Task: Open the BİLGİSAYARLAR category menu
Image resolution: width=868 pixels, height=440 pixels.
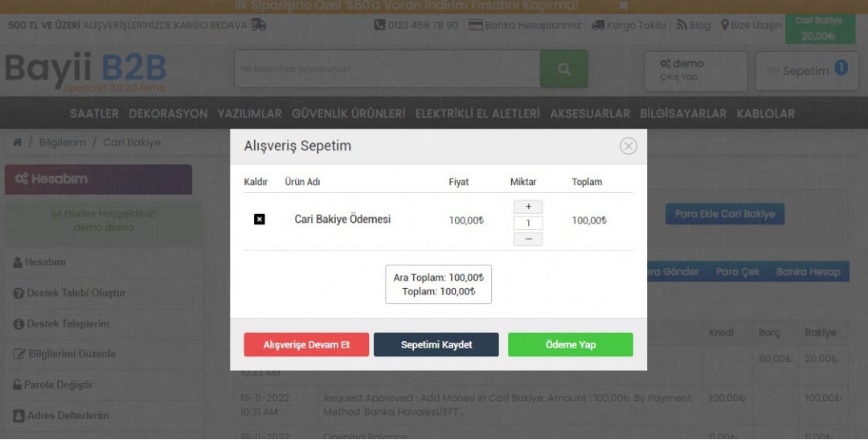Action: 683,113
